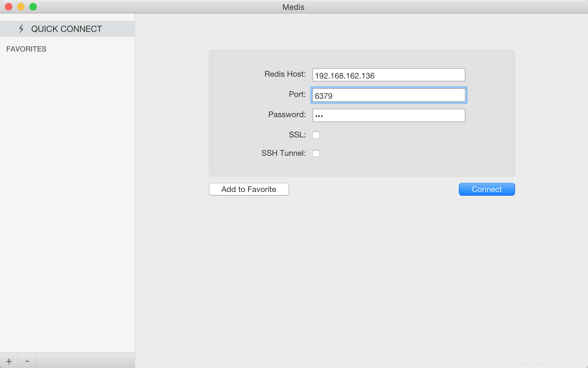Click the Port label
Image resolution: width=588 pixels, height=368 pixels.
click(x=297, y=94)
